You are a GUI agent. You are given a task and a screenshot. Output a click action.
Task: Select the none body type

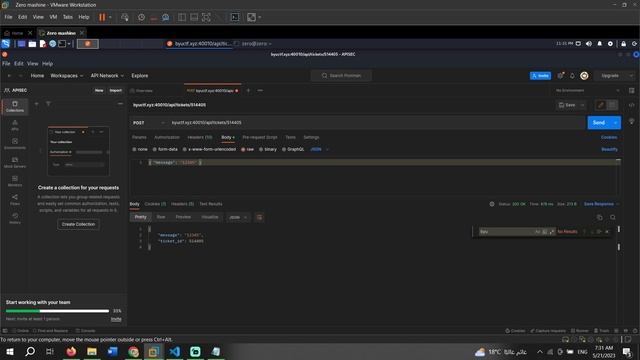point(140,149)
